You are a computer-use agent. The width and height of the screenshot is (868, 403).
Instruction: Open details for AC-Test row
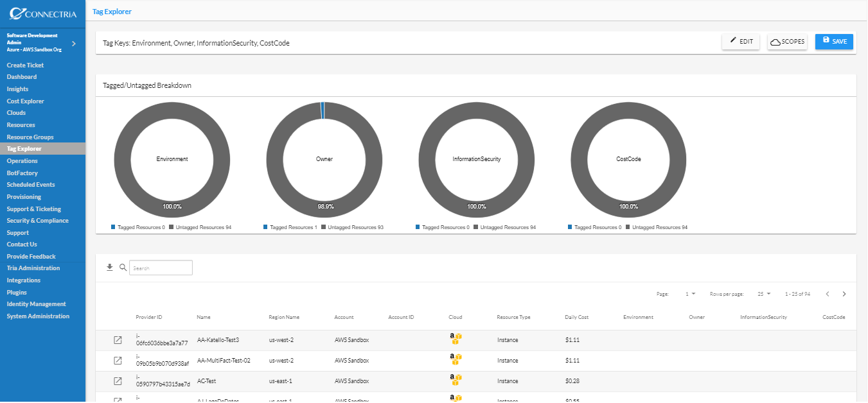pyautogui.click(x=118, y=381)
